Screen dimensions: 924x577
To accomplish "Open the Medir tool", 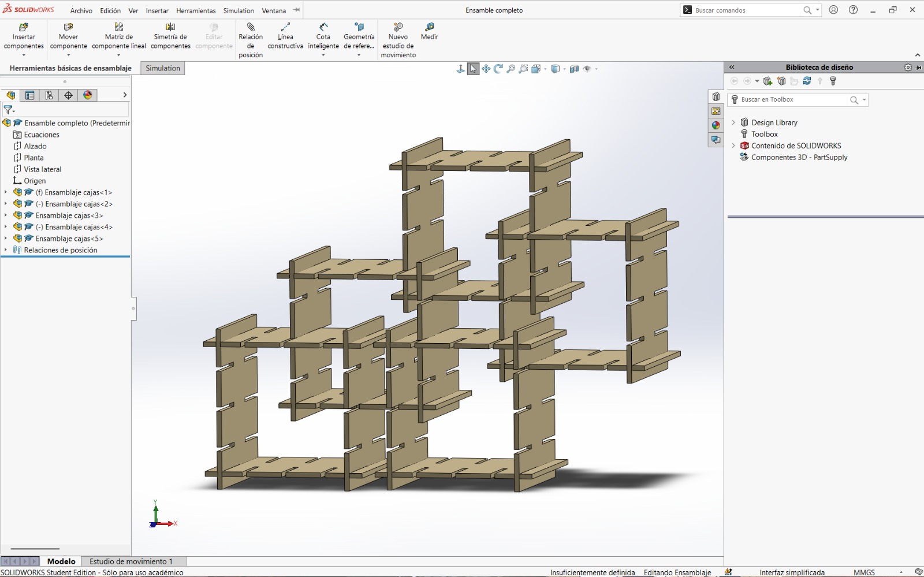I will point(429,32).
